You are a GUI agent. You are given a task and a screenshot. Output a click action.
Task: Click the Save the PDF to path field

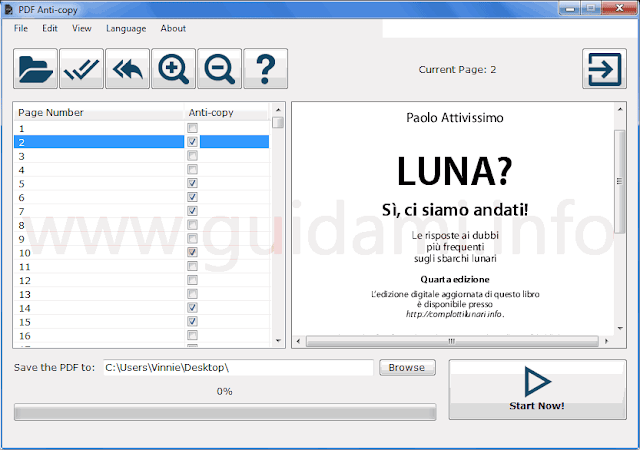click(238, 368)
